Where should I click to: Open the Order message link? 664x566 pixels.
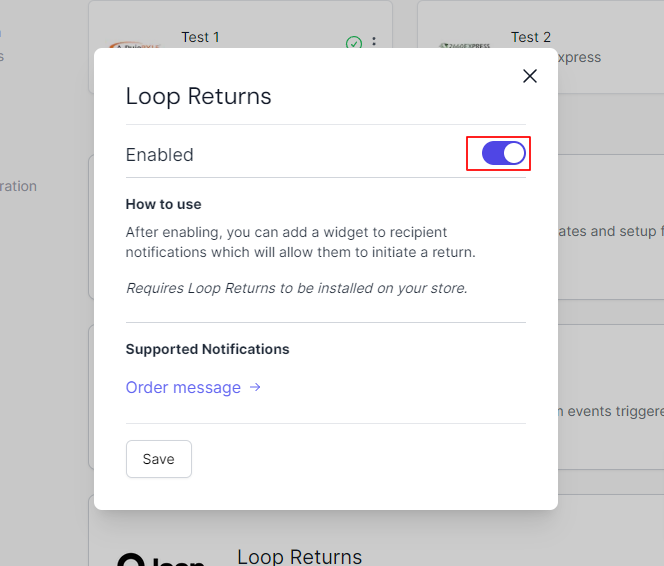tap(183, 387)
